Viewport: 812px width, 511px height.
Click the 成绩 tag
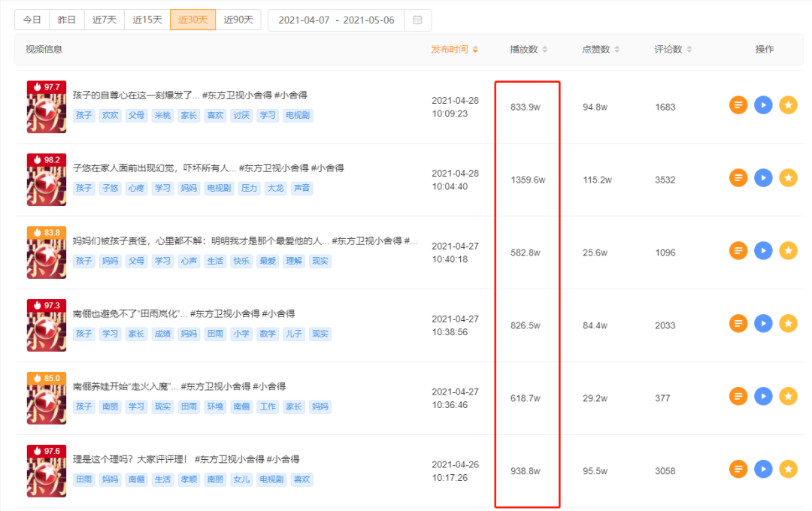[162, 334]
